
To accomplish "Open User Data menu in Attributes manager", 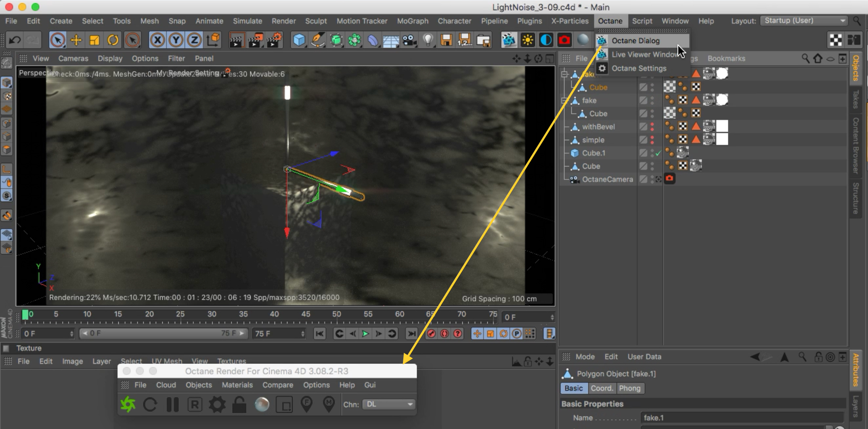I will (x=644, y=357).
